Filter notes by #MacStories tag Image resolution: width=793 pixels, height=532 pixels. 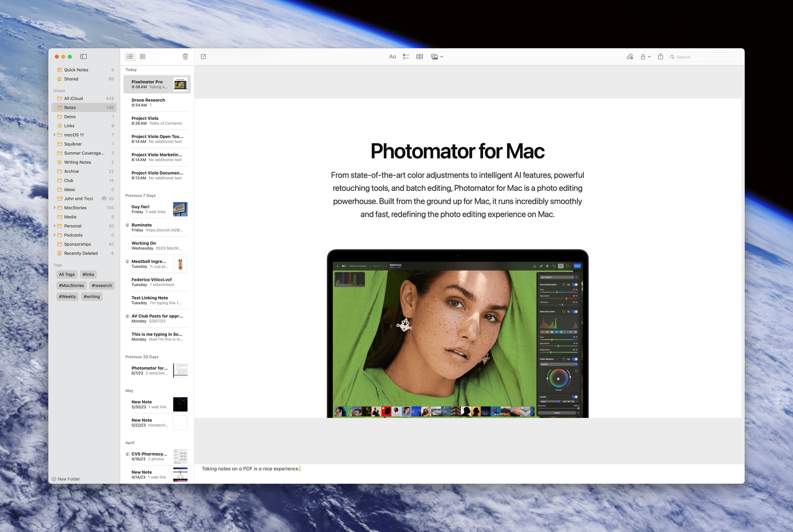click(71, 286)
